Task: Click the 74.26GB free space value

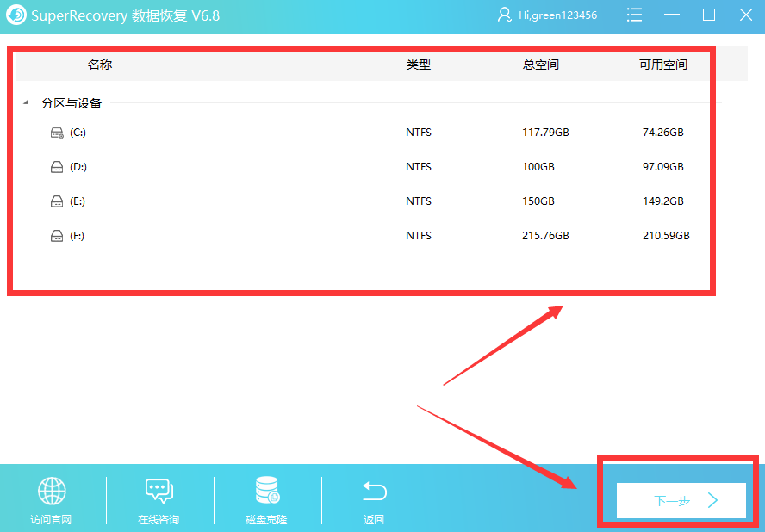Action: pos(663,133)
